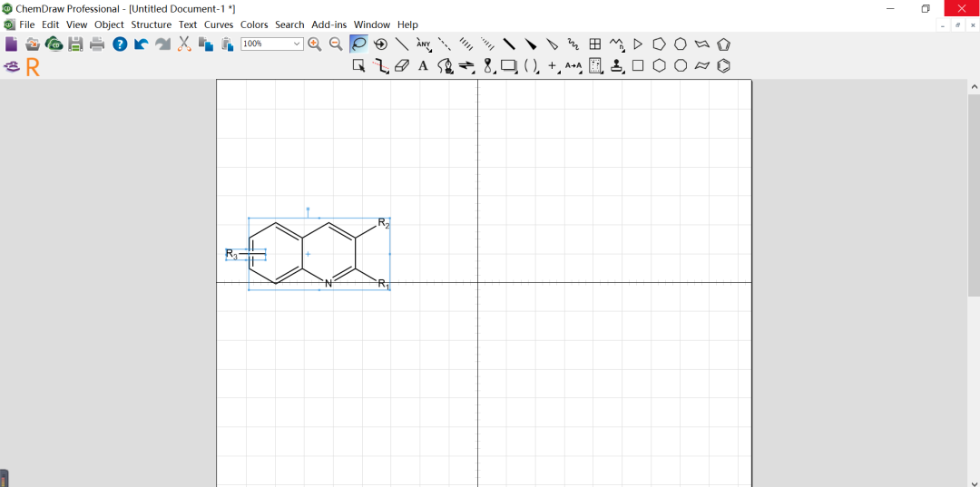This screenshot has height=487, width=980.
Task: Click the orange R reaxys icon
Action: pos(33,67)
